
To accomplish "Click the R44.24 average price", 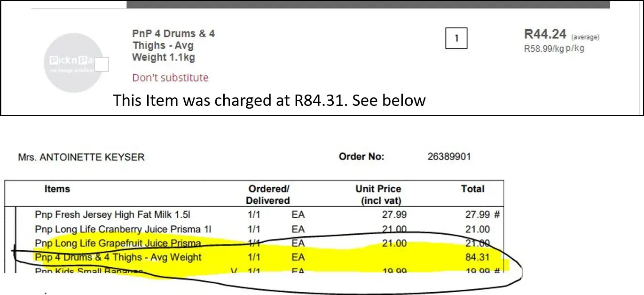I will [545, 34].
